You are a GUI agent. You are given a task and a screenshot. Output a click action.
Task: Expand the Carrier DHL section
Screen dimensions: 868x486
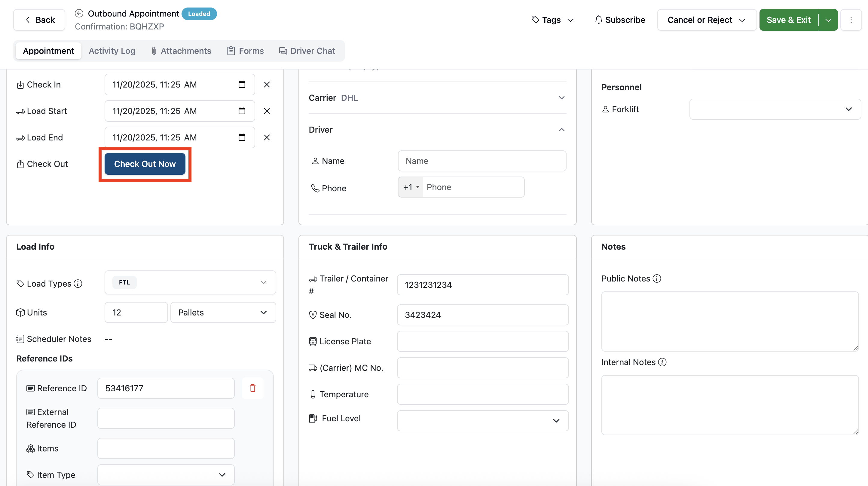point(437,98)
